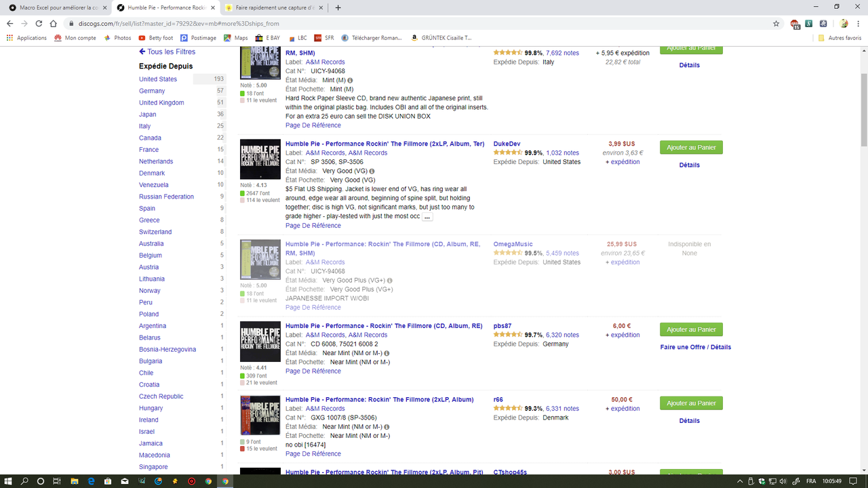This screenshot has height=488, width=868.
Task: Open the Windows Start menu
Action: pos(8,481)
